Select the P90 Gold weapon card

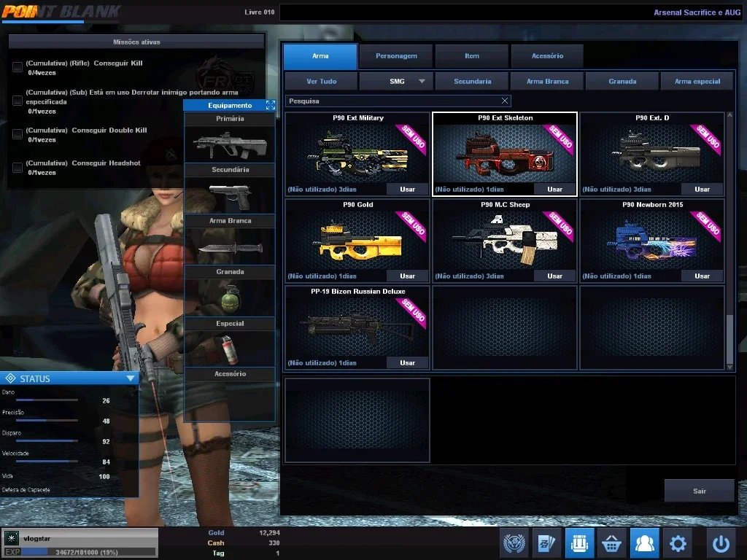pos(357,241)
